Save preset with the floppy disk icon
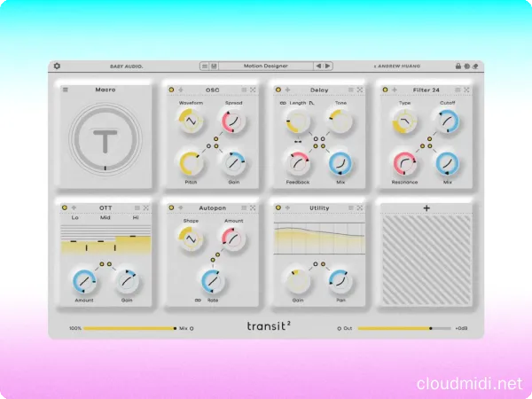532x399 pixels. pos(214,66)
